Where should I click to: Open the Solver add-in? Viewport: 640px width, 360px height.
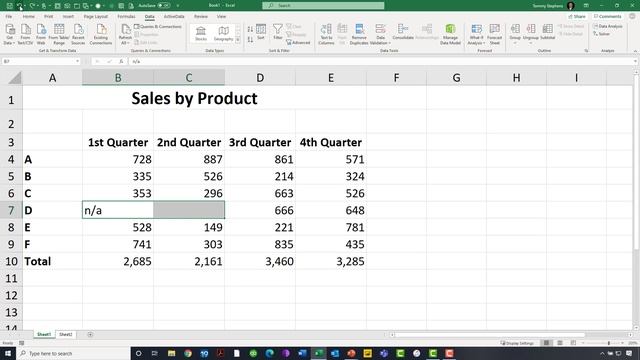[601, 34]
